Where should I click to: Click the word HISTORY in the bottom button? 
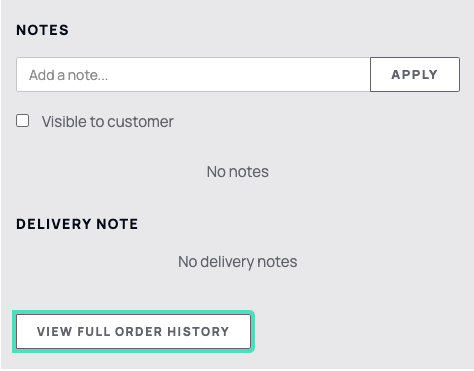[198, 332]
